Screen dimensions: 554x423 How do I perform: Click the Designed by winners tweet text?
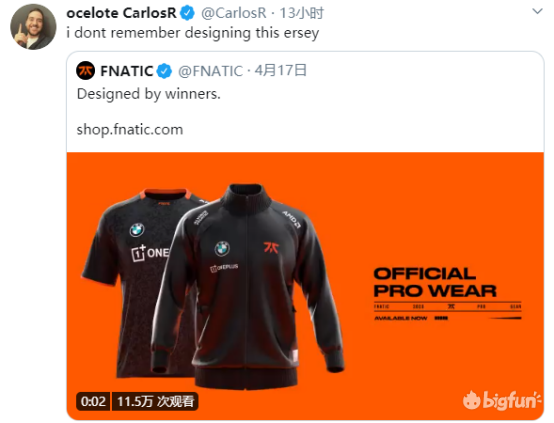[x=148, y=94]
